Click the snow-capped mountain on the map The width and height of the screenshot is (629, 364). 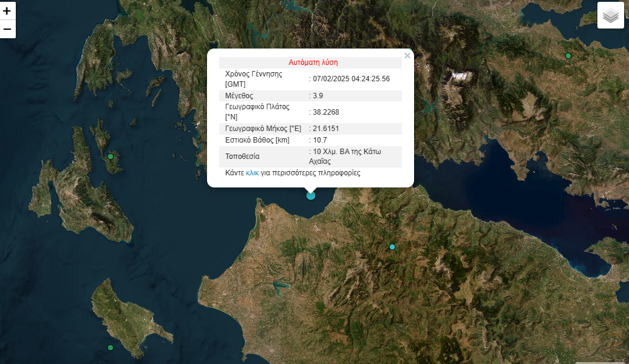(460, 78)
